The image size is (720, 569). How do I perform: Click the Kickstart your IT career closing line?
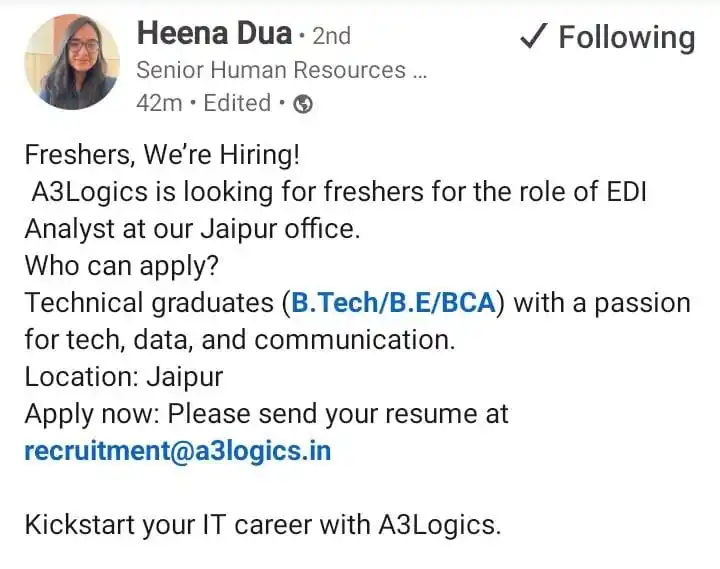[x=263, y=525]
